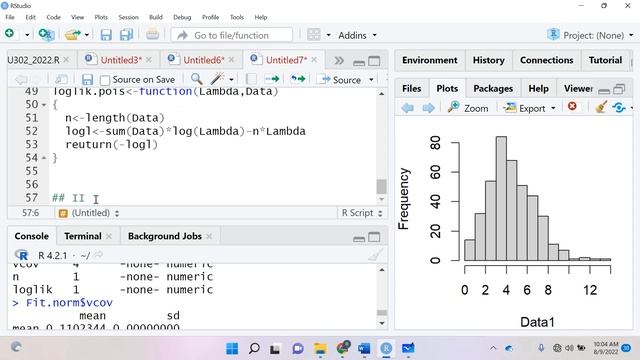Click the Windows Start button
This screenshot has width=640, height=360.
click(x=232, y=348)
